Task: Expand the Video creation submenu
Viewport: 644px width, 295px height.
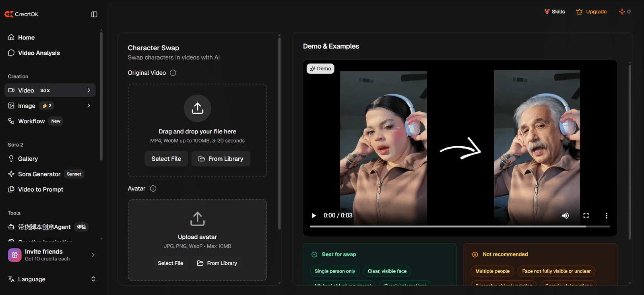Action: [89, 90]
